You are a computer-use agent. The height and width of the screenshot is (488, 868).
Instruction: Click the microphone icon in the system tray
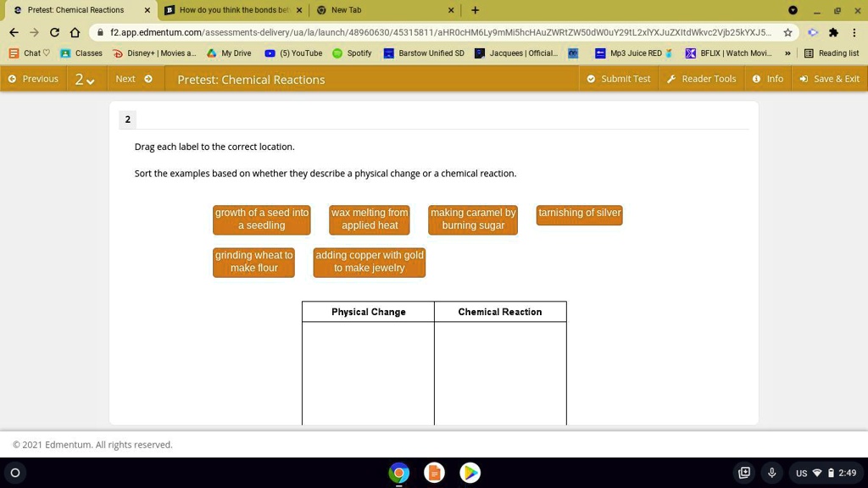(771, 474)
